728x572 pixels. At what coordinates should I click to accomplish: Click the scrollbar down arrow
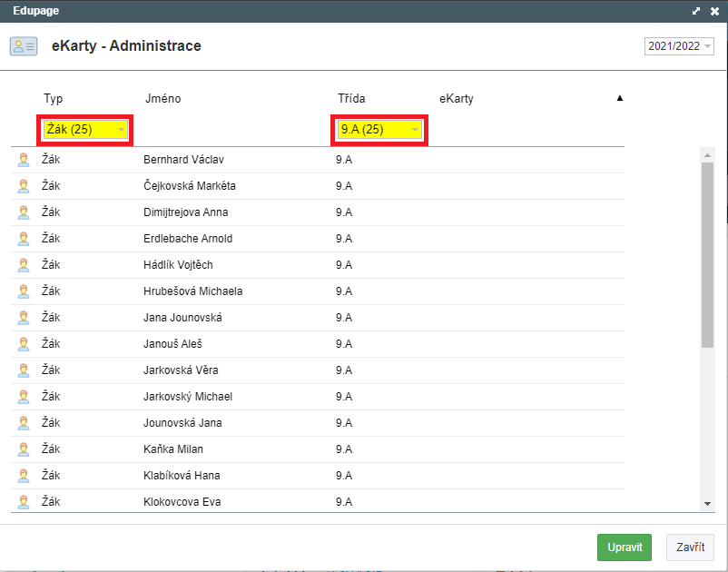(x=707, y=504)
